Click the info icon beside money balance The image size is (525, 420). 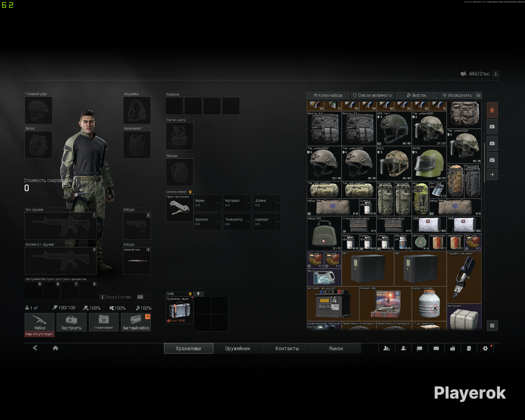pyautogui.click(x=496, y=74)
